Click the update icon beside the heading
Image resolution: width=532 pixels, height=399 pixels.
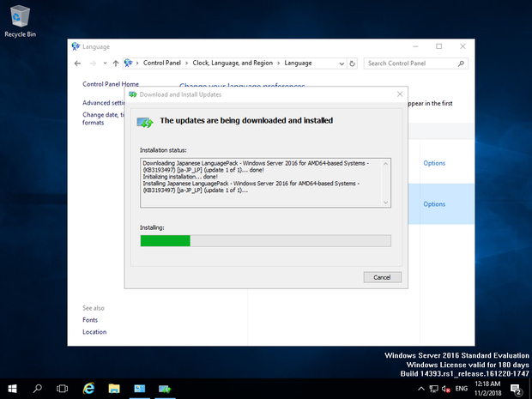pyautogui.click(x=145, y=122)
